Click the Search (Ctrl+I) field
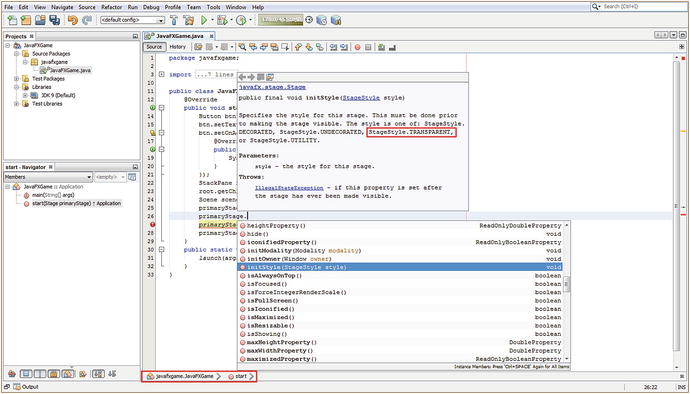The image size is (690, 394). pos(639,7)
